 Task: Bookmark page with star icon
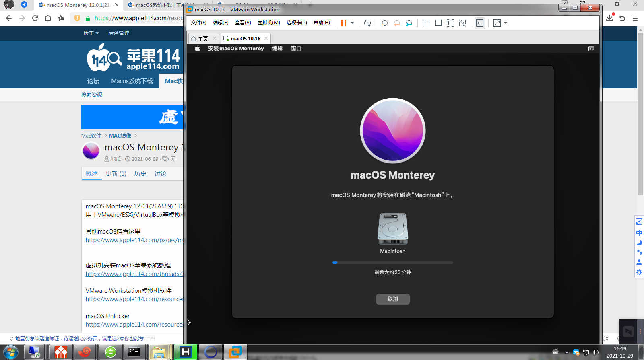point(61,18)
